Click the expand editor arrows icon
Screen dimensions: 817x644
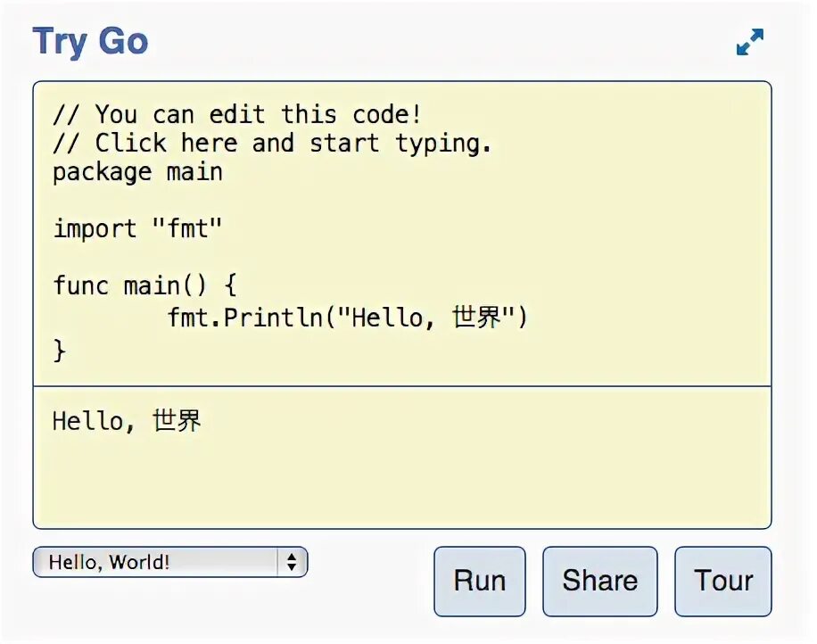tap(750, 42)
